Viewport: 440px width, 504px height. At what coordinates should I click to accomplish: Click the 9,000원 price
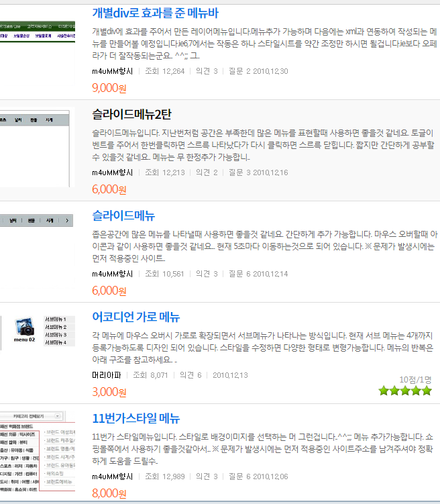click(x=109, y=88)
